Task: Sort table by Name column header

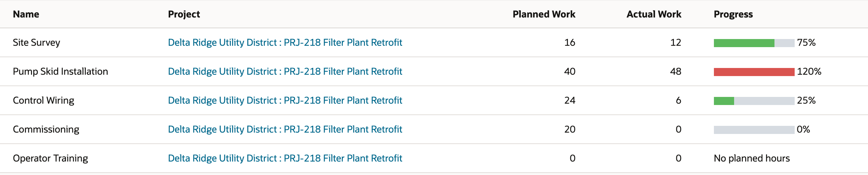Action: coord(26,14)
